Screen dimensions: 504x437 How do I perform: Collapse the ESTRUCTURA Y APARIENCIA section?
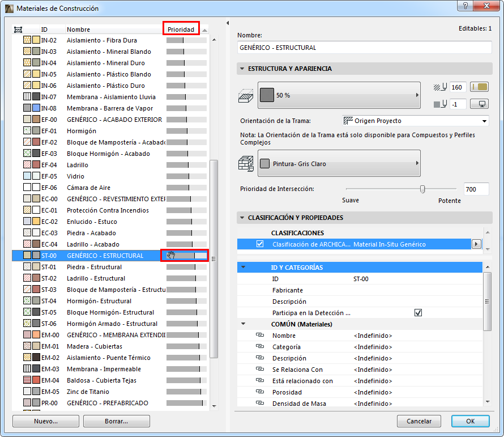242,69
